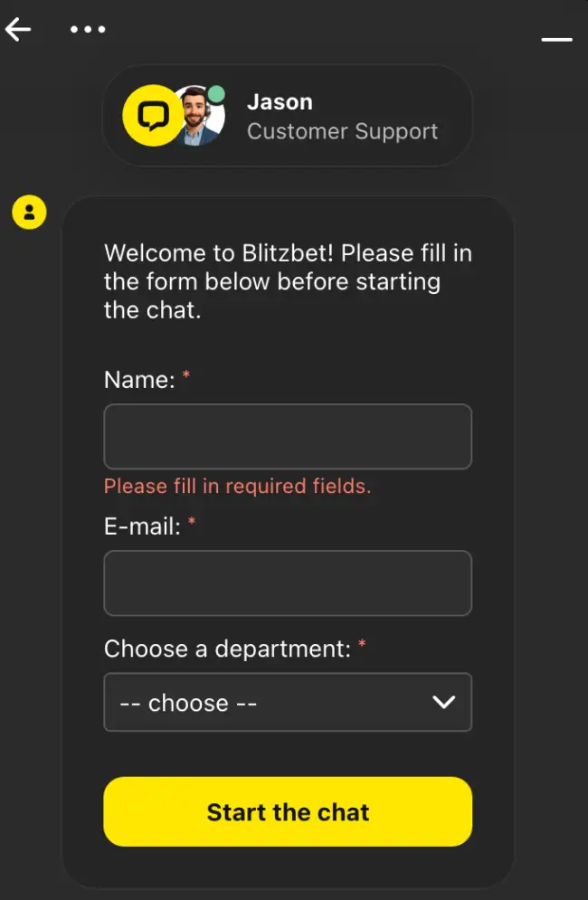588x900 pixels.
Task: Click the back arrow at top left
Action: (18, 29)
